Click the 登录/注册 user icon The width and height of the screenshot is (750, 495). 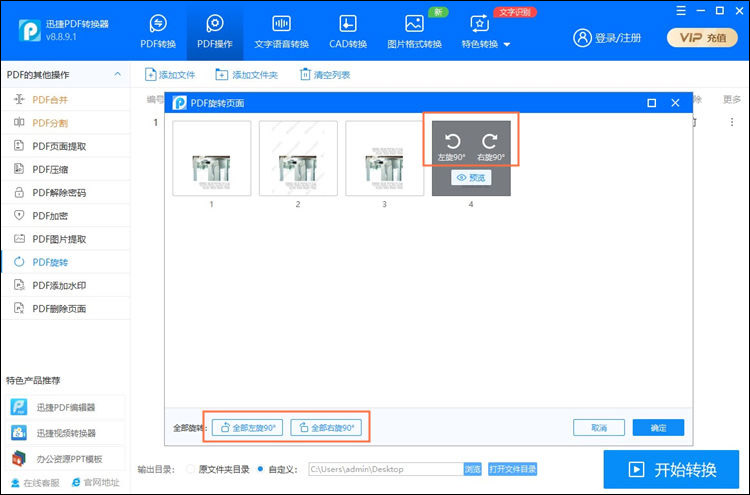coord(582,37)
